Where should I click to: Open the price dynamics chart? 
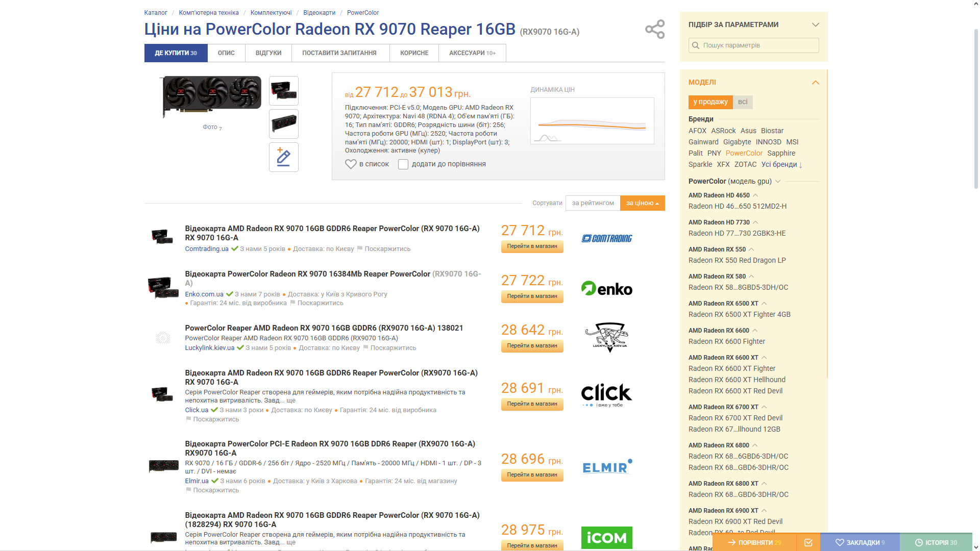point(592,121)
